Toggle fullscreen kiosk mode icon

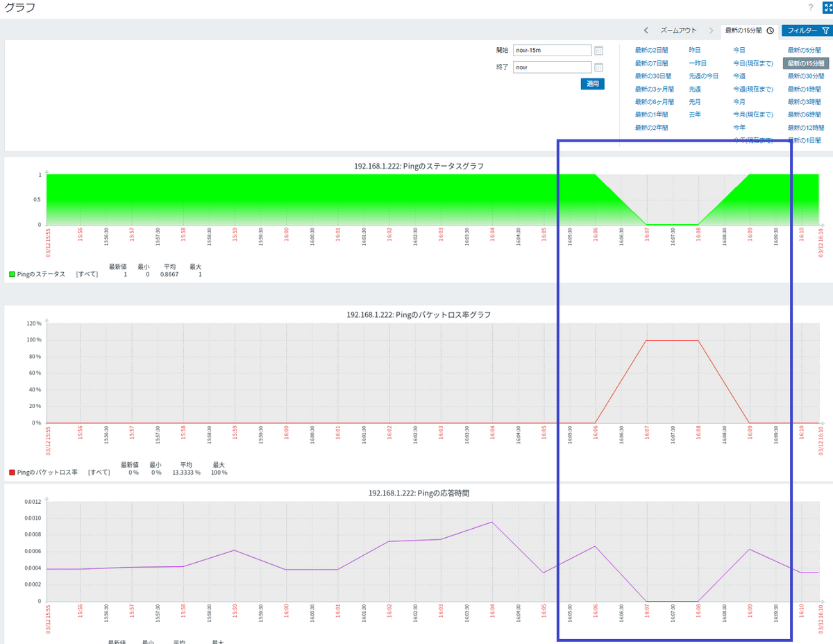pos(827,7)
